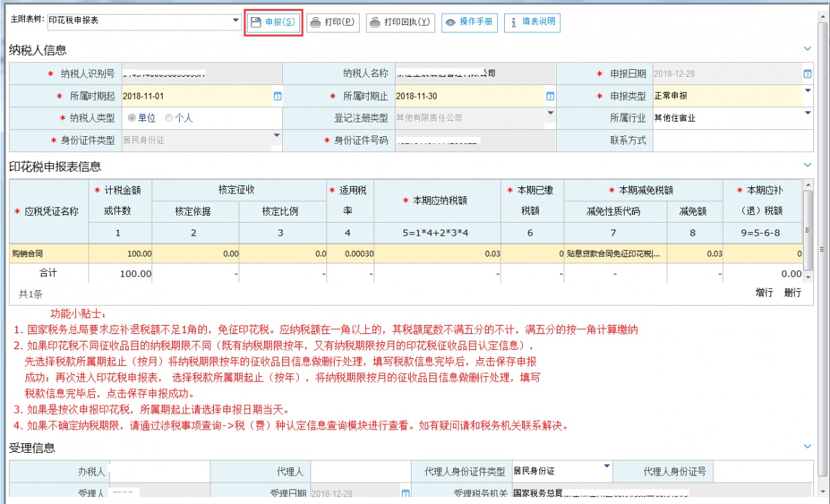The image size is (830, 504).
Task: Open the 所属时期止 calendar picker icon
Action: coord(551,96)
